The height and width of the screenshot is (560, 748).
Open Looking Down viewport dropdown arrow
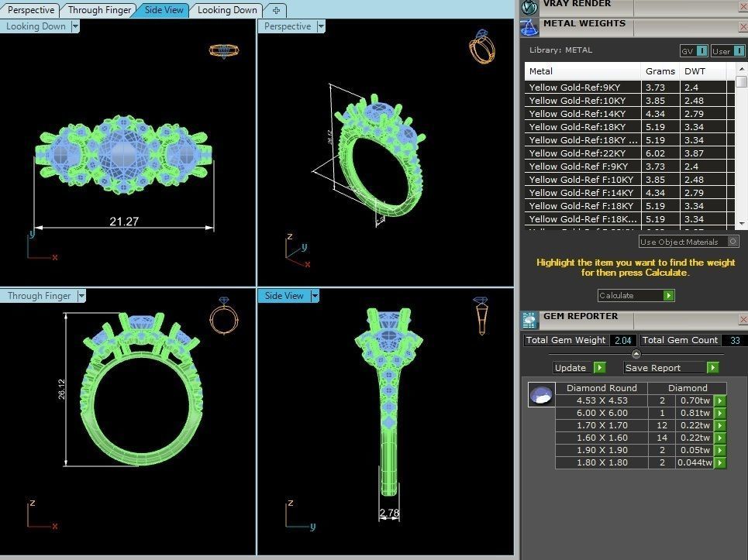coord(75,26)
